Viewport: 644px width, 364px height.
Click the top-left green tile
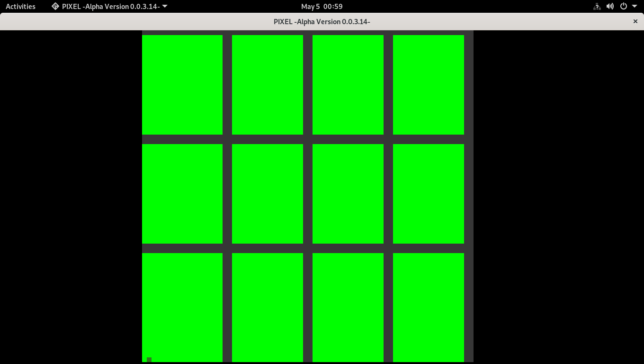click(182, 85)
